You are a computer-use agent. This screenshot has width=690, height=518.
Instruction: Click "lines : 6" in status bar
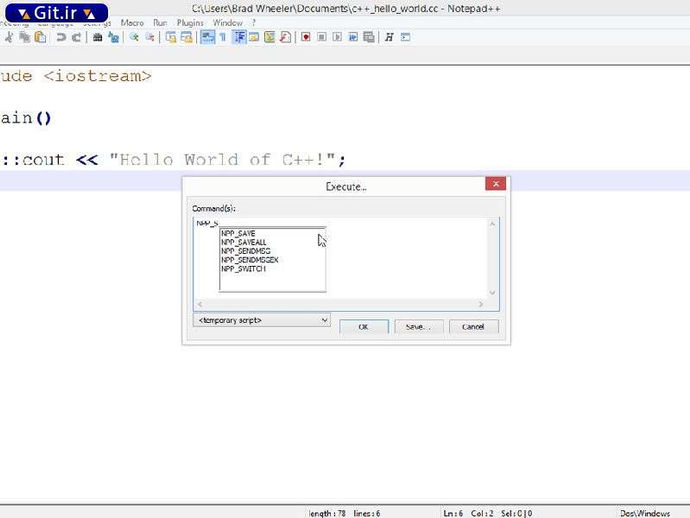(367, 513)
